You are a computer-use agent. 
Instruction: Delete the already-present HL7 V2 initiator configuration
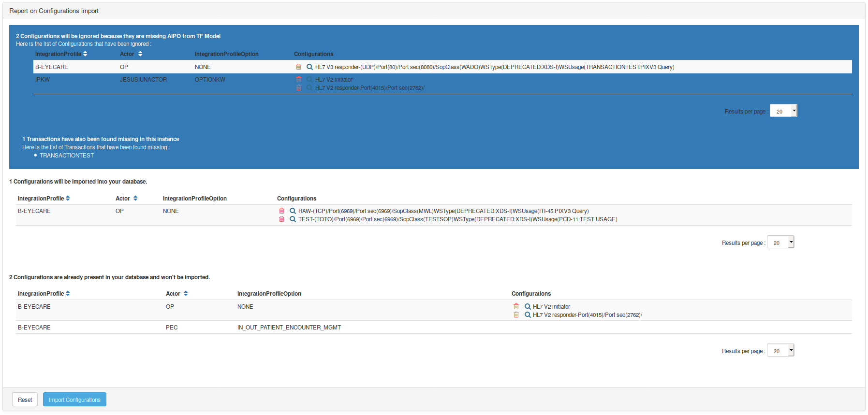click(516, 307)
